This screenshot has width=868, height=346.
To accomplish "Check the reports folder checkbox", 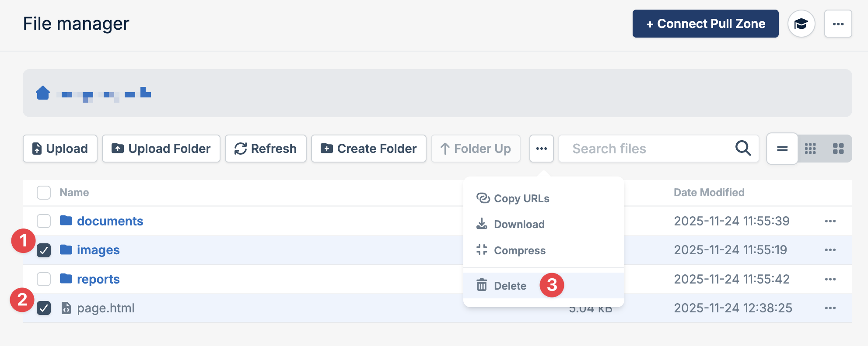I will [x=44, y=279].
